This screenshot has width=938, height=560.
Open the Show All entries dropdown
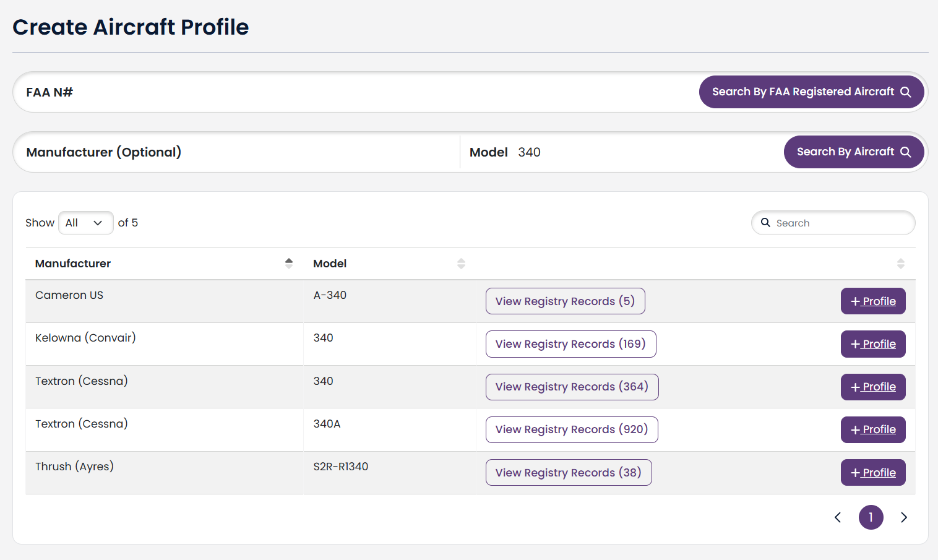[86, 223]
